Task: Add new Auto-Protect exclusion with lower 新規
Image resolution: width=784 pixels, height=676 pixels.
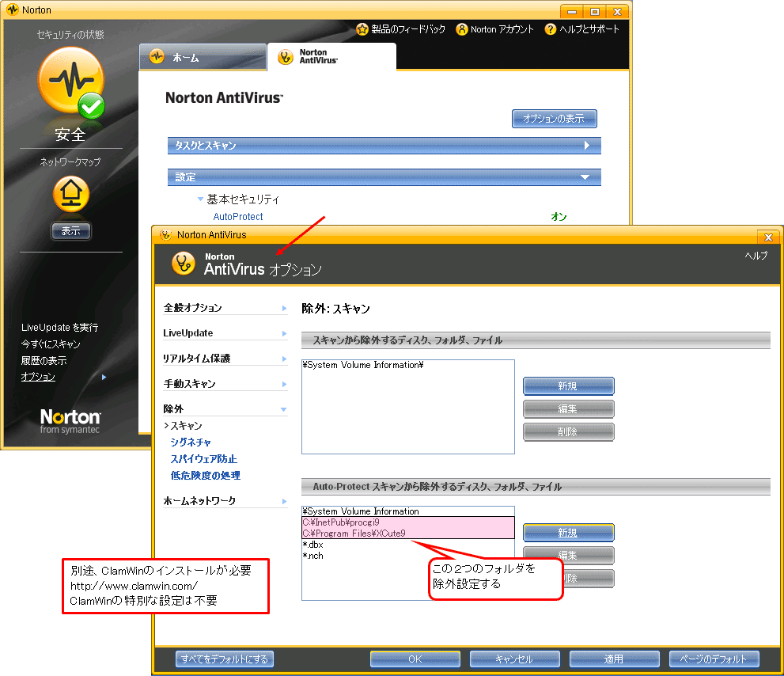Action: 569,533
